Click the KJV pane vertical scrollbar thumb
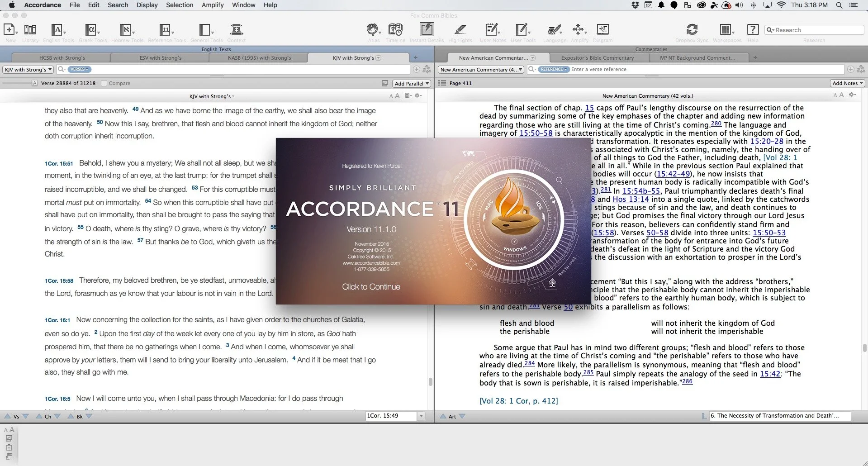The width and height of the screenshot is (868, 466). point(431,381)
